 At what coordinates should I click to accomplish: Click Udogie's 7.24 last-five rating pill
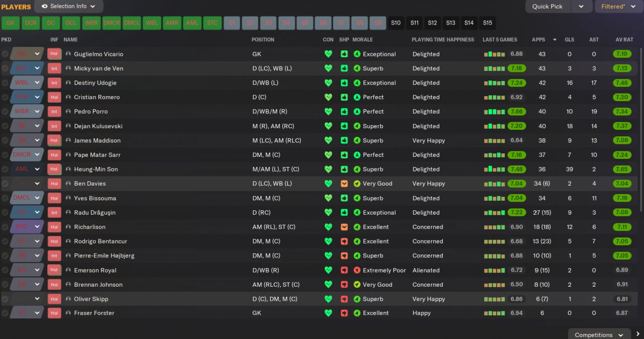coord(517,83)
